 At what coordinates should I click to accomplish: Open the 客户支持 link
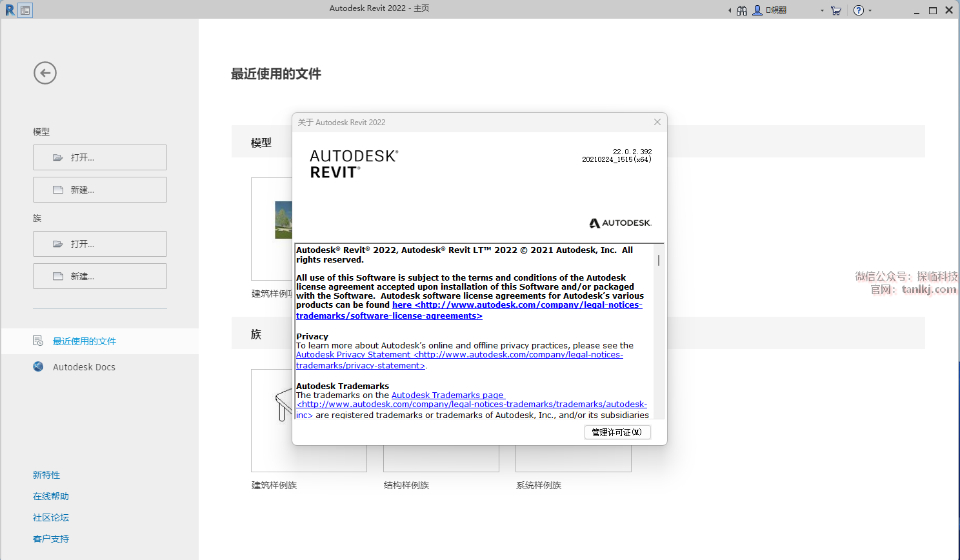(51, 539)
